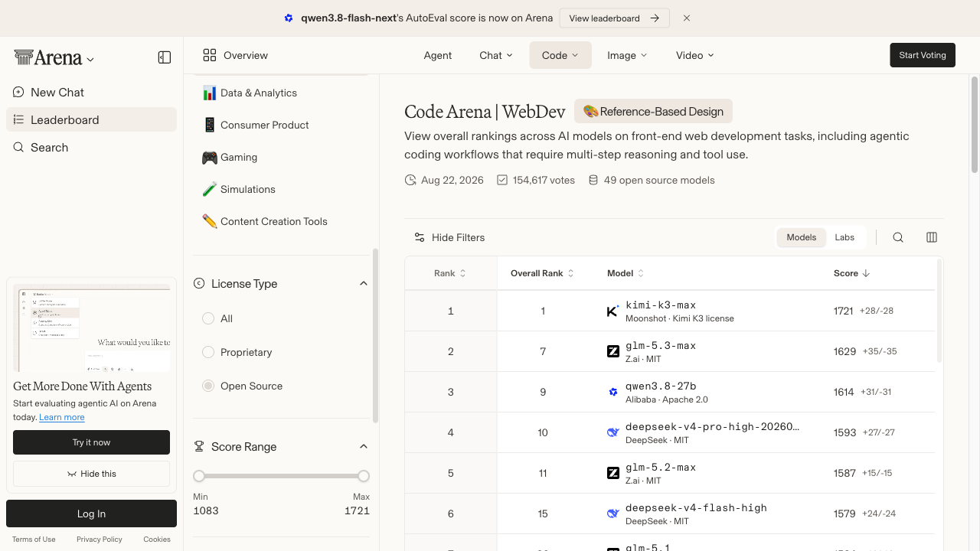
Task: Open the Terms of Use link
Action: (x=34, y=540)
